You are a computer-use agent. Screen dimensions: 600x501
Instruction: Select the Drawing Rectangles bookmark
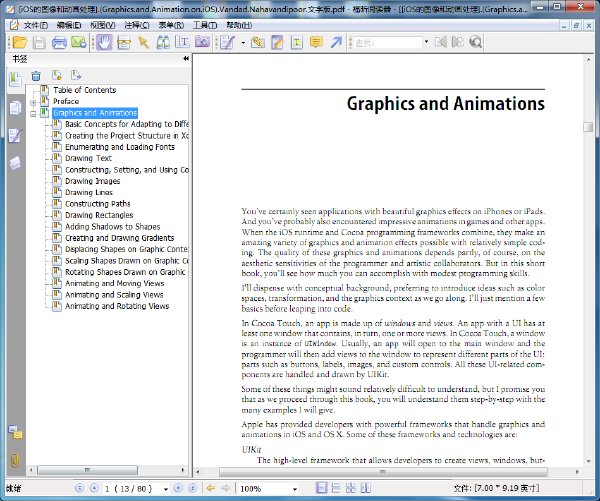tap(99, 215)
